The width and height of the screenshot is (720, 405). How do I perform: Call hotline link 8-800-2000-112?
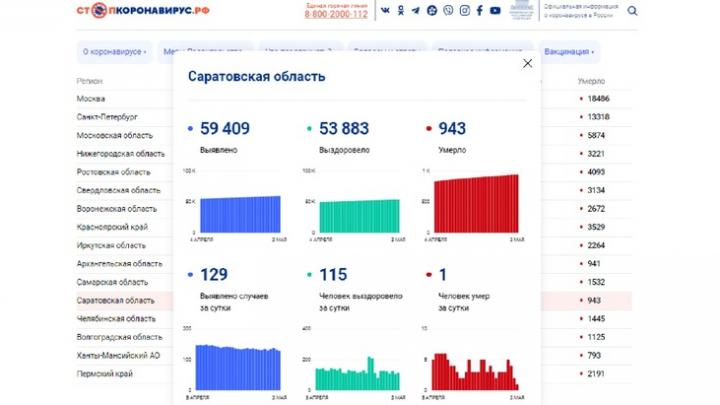(336, 15)
